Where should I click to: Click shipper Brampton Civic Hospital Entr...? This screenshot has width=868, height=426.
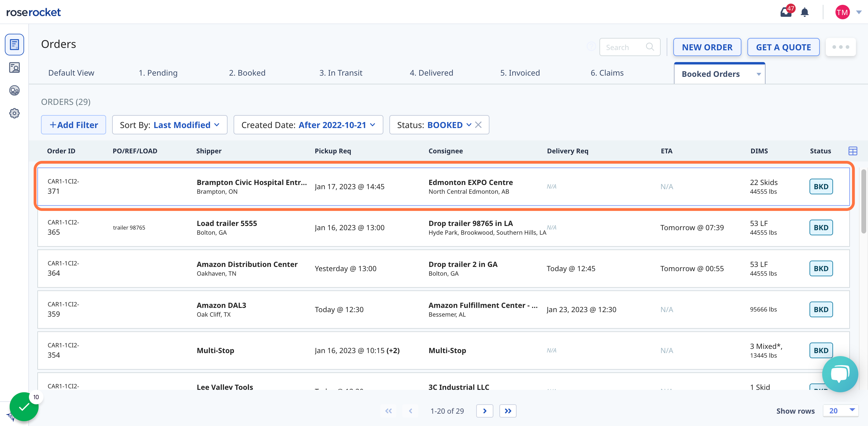click(252, 182)
